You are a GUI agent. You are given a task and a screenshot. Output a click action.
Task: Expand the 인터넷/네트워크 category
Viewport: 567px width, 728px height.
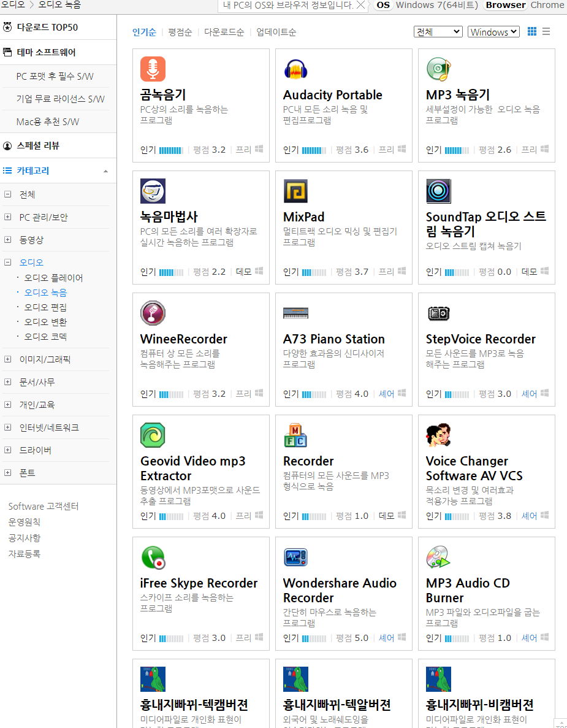(7, 427)
